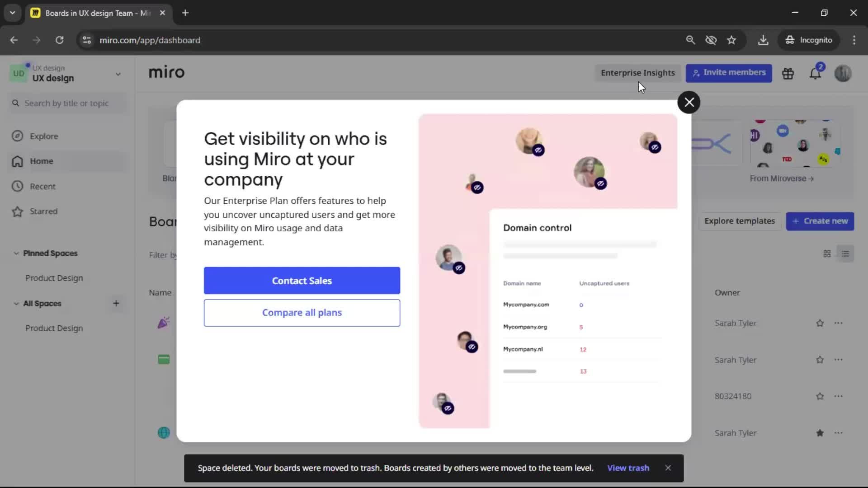Click the Miro logo
The image size is (868, 488).
click(167, 72)
